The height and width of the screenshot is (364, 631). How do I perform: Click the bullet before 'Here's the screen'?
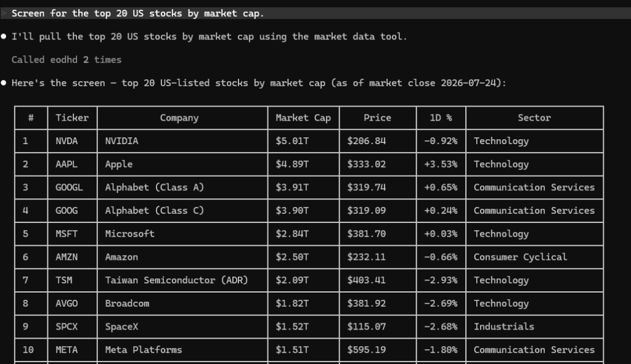coord(4,83)
